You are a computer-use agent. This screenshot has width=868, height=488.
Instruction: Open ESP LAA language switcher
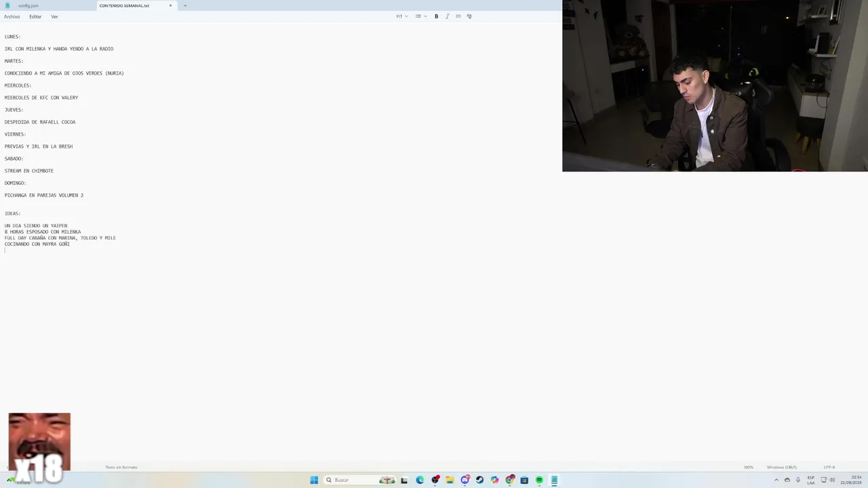pyautogui.click(x=811, y=480)
